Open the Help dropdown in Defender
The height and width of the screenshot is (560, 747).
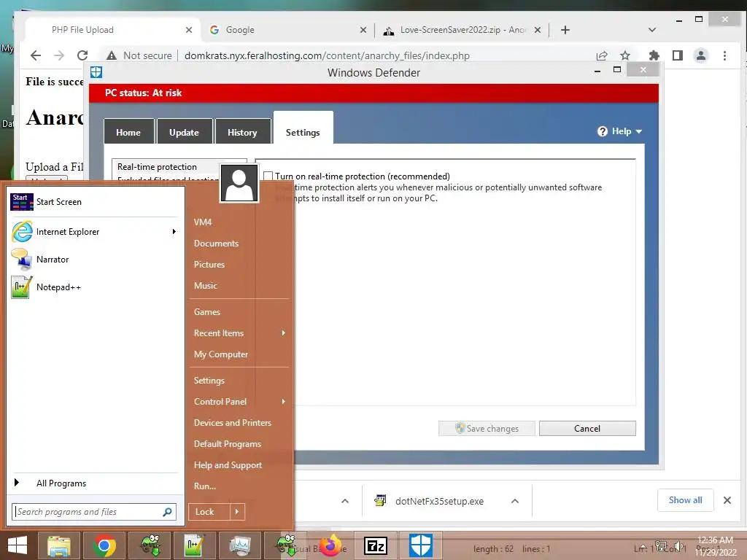(620, 131)
